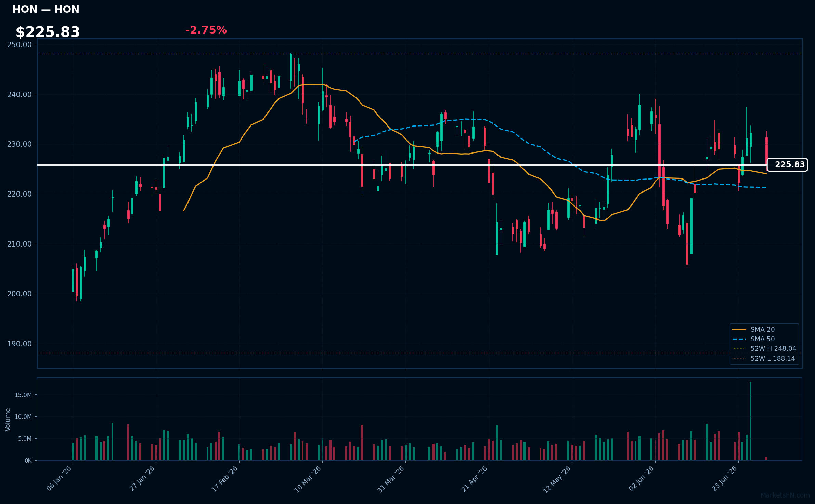Click the tallest green volume bar

pos(750,421)
